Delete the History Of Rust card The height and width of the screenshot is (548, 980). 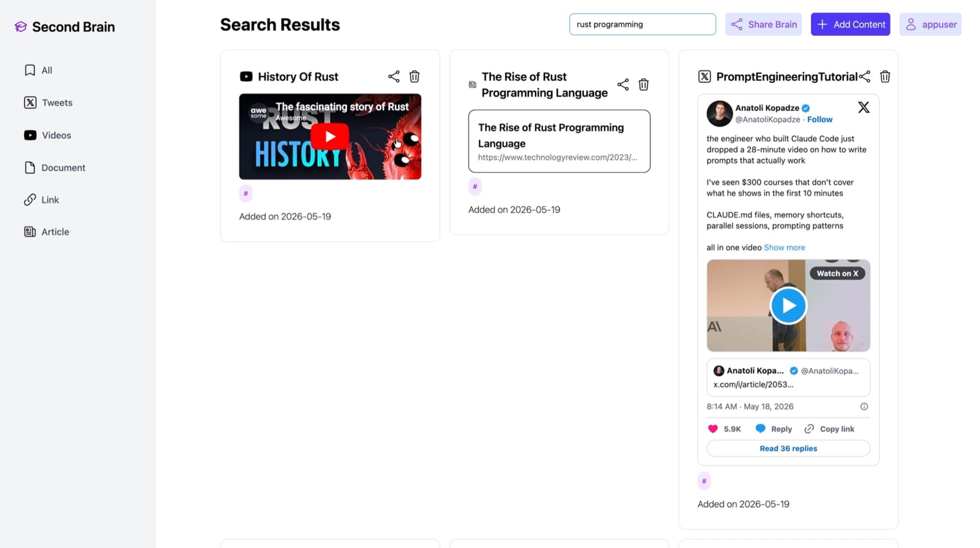414,77
